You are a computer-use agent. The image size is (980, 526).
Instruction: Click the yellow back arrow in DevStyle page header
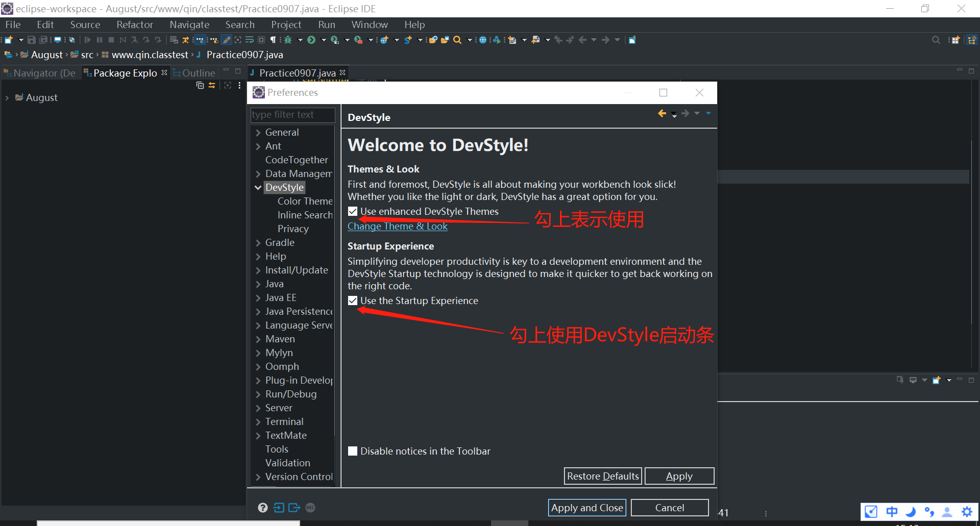[x=662, y=113]
